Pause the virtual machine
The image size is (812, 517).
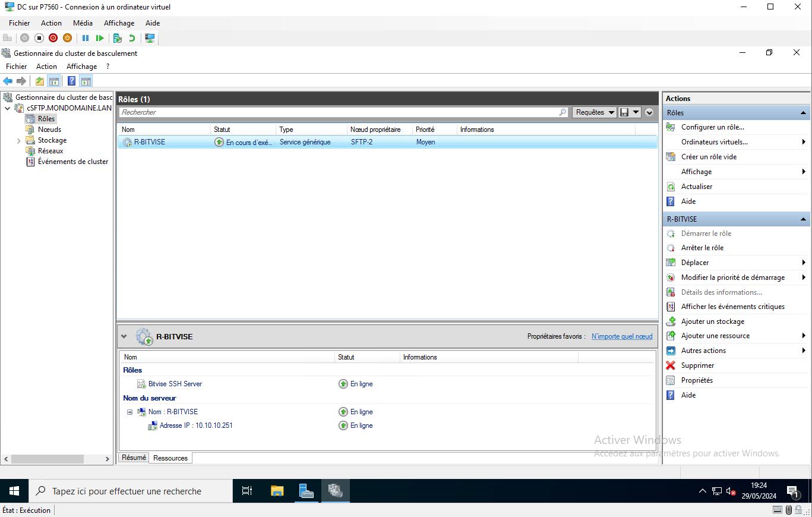tap(86, 38)
